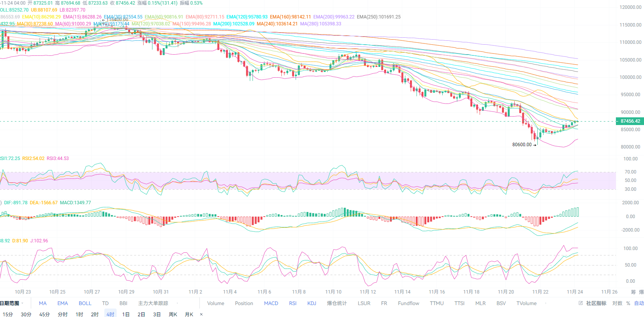Expand the 日期范围 date range dropdown
The height and width of the screenshot is (317, 644).
point(12,303)
